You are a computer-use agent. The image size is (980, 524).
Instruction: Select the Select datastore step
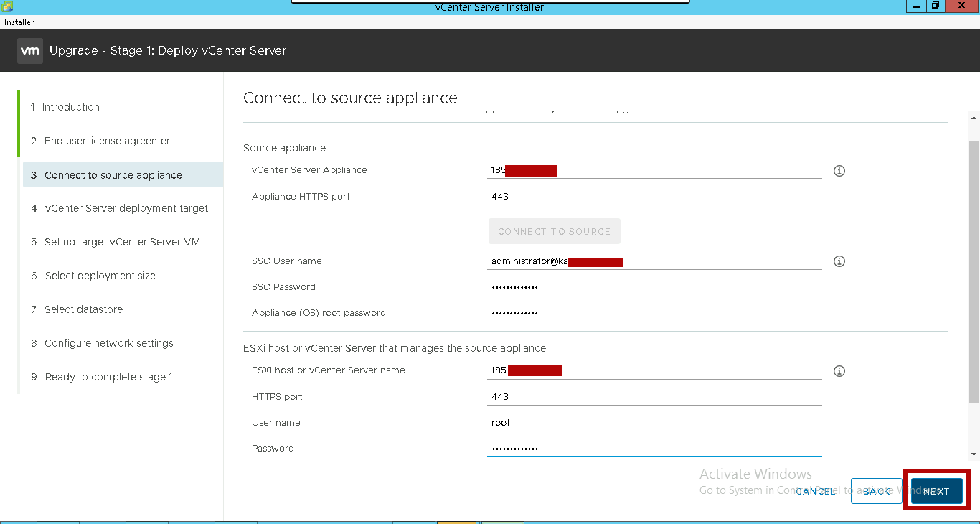click(x=76, y=309)
